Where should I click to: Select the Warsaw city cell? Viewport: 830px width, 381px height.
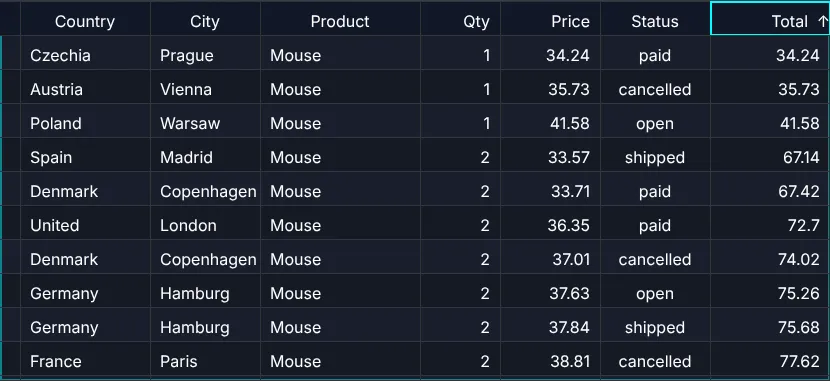point(205,121)
